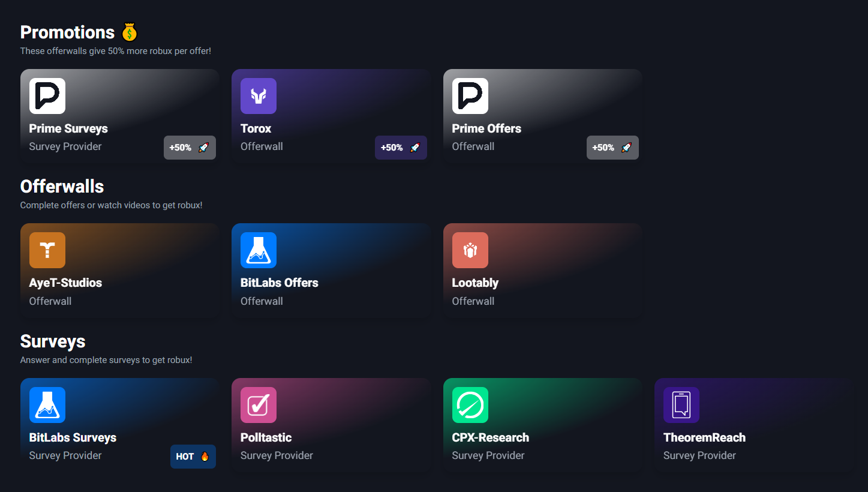Click the Prime Offers logo icon

470,96
